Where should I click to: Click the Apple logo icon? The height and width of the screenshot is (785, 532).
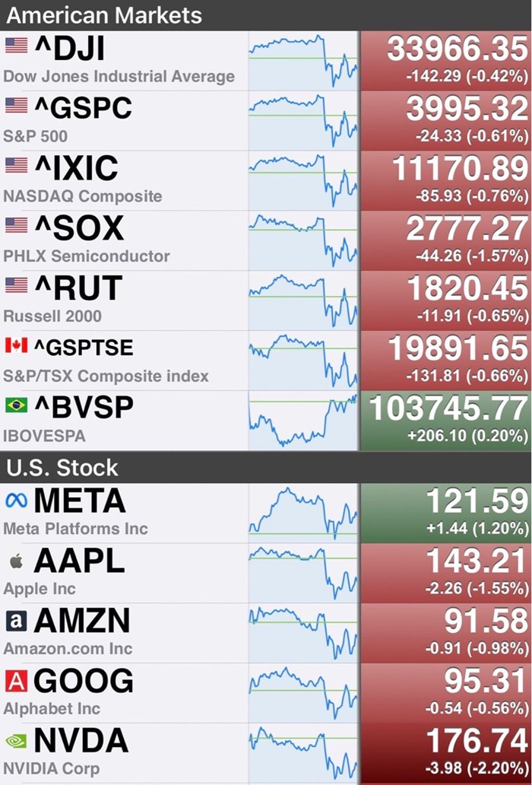[16, 561]
